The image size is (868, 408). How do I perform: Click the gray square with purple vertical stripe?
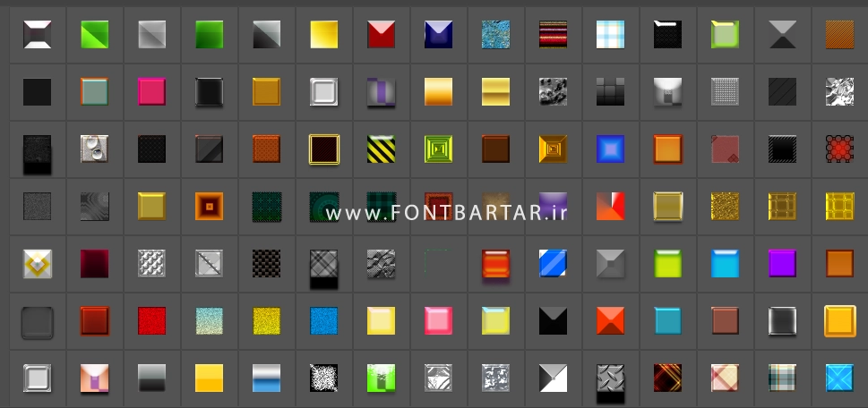pyautogui.click(x=381, y=91)
